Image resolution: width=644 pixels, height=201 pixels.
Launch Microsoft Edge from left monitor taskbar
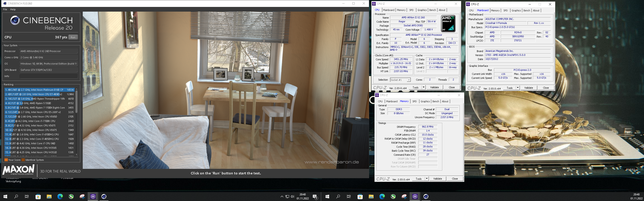[60, 197]
